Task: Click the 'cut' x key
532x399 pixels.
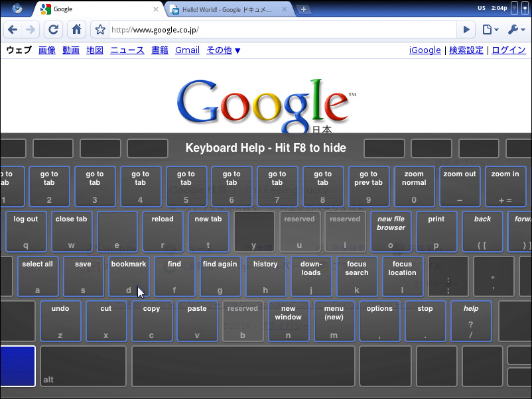Action: (106, 321)
